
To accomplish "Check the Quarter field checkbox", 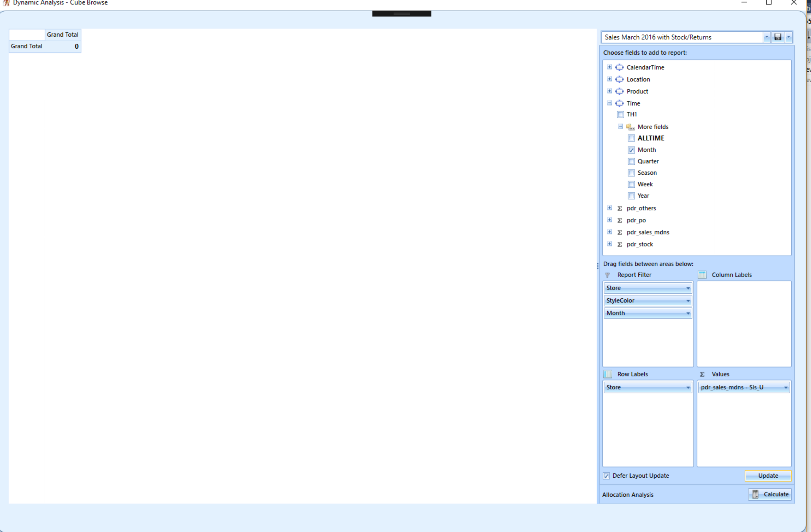I will click(631, 162).
